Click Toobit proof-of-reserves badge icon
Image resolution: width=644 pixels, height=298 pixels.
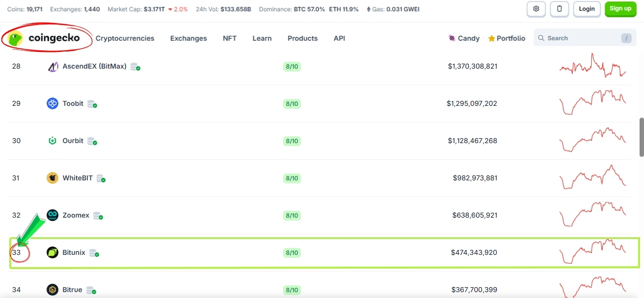point(92,104)
